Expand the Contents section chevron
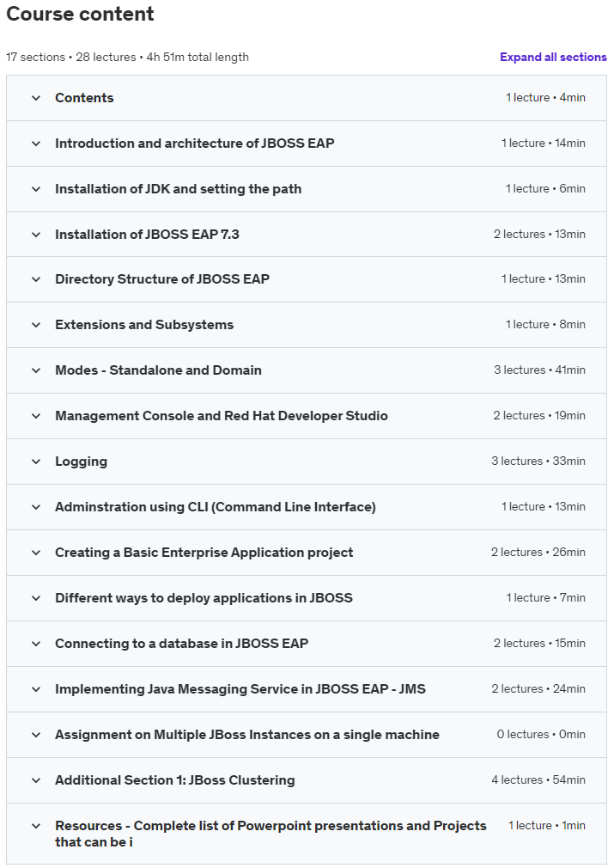614x868 pixels. 36,98
